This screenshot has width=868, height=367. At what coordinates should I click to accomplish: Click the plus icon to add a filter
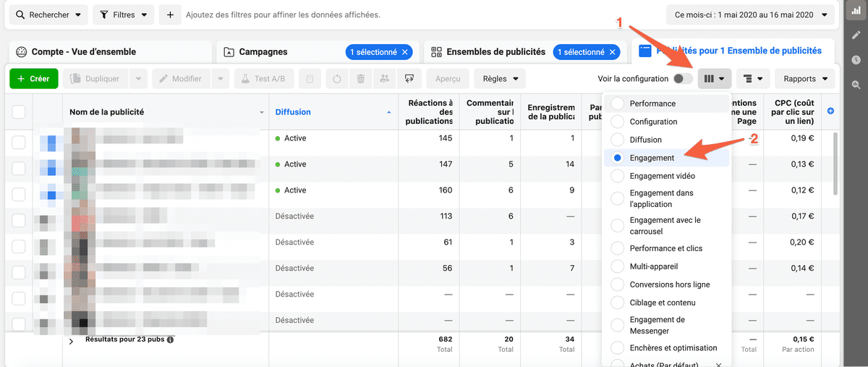(x=170, y=14)
